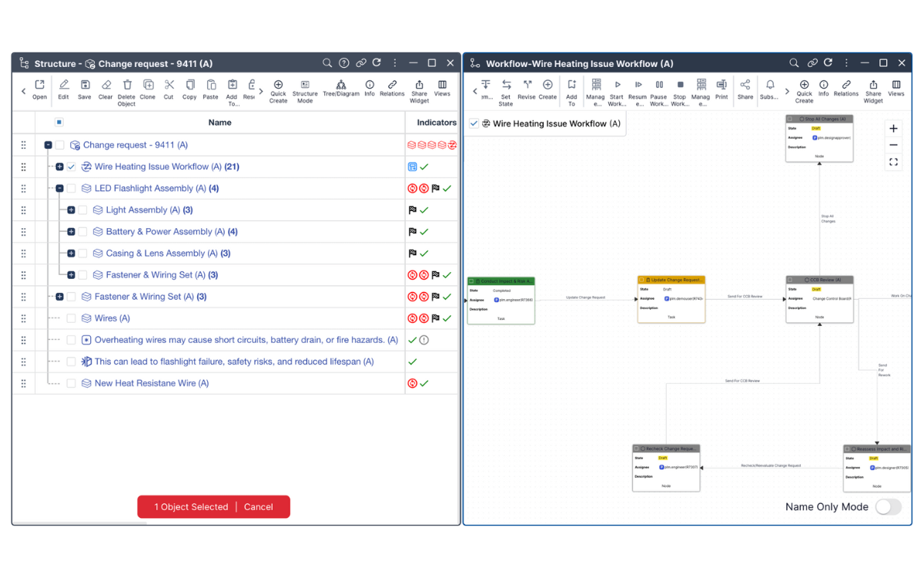Open the Views menu in Structure toolbar
The image size is (924, 578).
tap(442, 85)
